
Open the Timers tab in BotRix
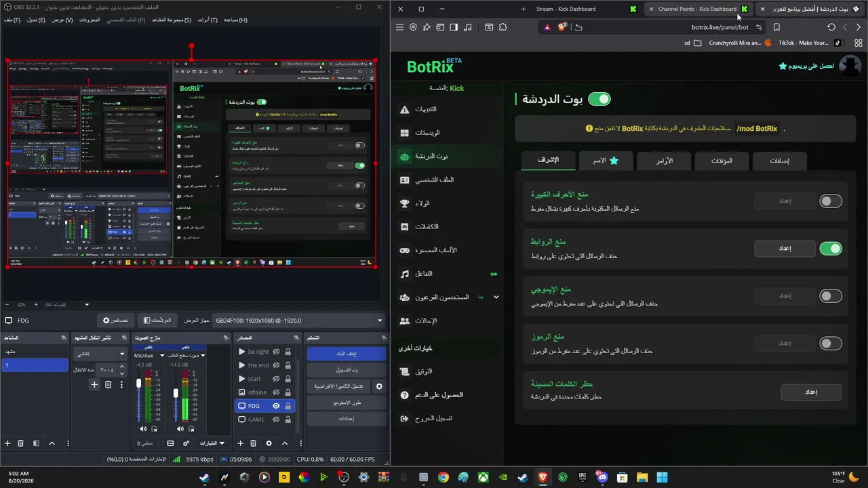pos(722,161)
